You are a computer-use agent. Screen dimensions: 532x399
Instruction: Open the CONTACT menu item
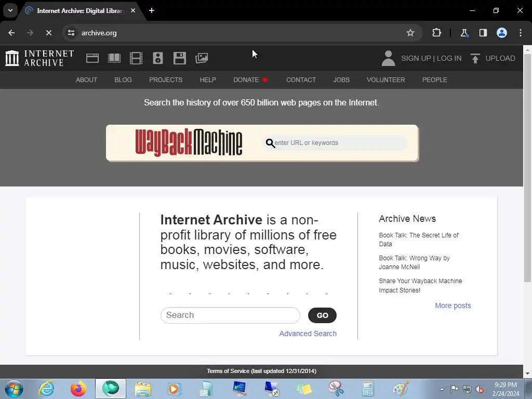pyautogui.click(x=301, y=79)
